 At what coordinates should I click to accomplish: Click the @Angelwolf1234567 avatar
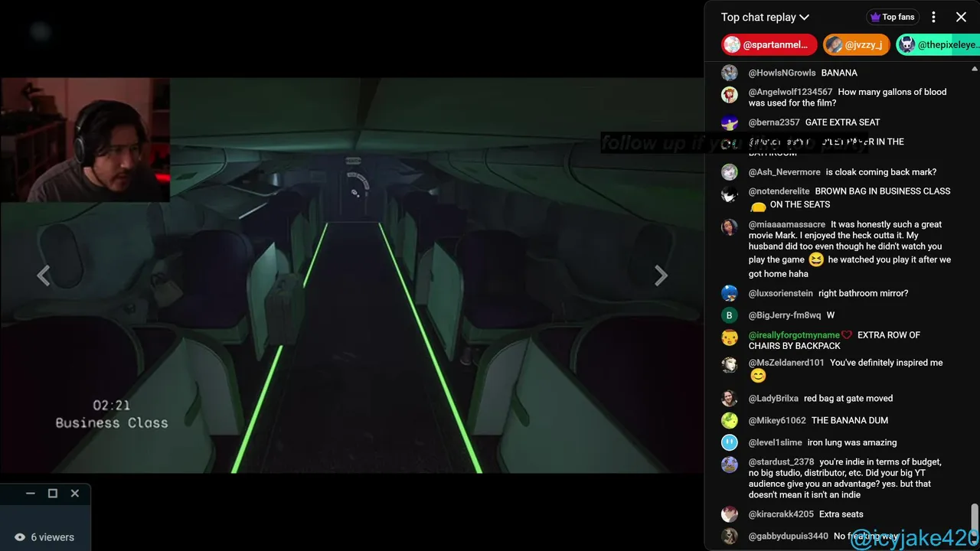point(730,95)
